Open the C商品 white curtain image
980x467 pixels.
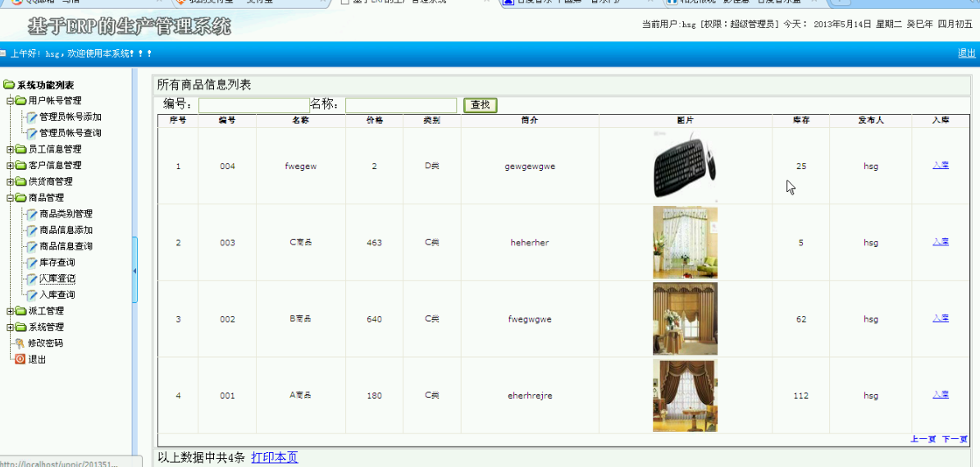[x=685, y=243]
